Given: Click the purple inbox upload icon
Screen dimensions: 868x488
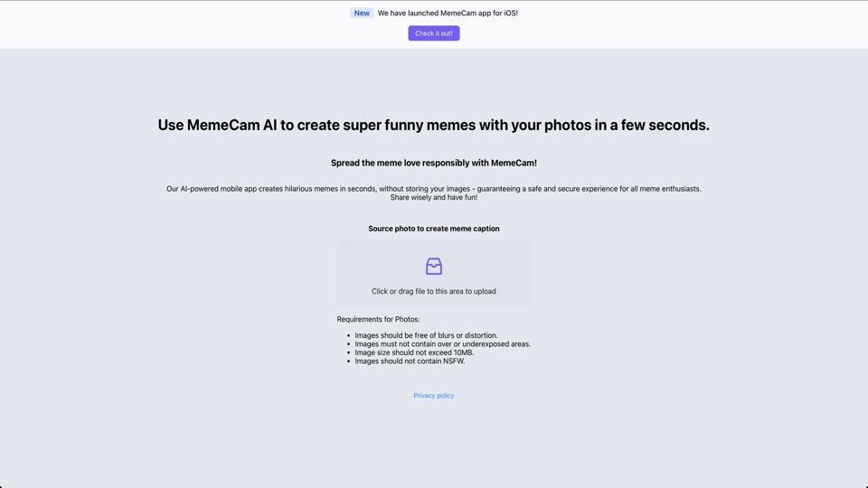Looking at the screenshot, I should point(433,266).
